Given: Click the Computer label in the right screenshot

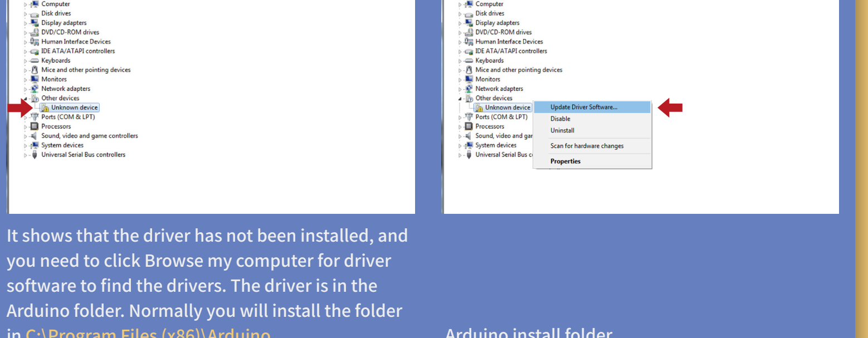Looking at the screenshot, I should (x=489, y=4).
